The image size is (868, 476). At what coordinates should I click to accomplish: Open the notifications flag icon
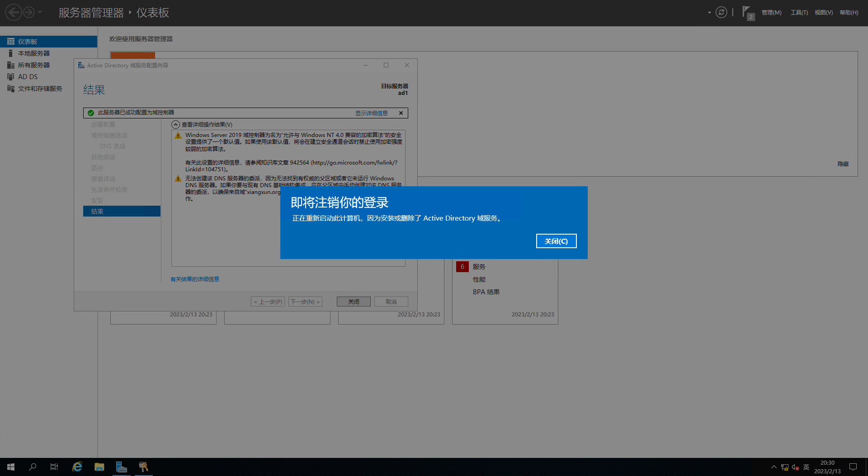click(748, 12)
